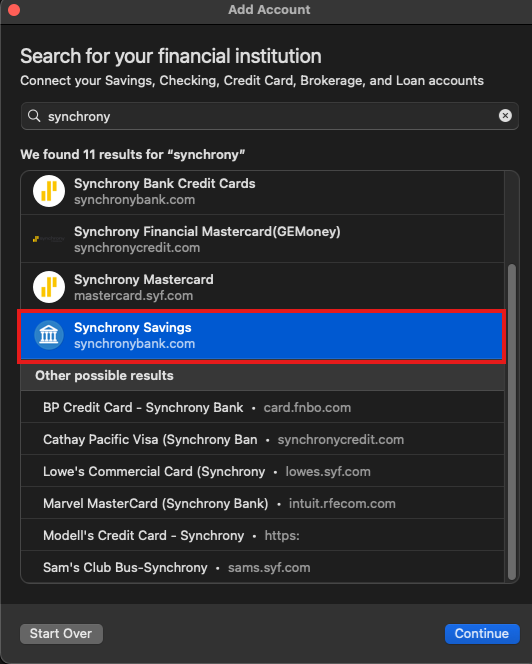The image size is (532, 664).
Task: Pick BP Credit Card - Synchrony Bank
Action: point(262,407)
